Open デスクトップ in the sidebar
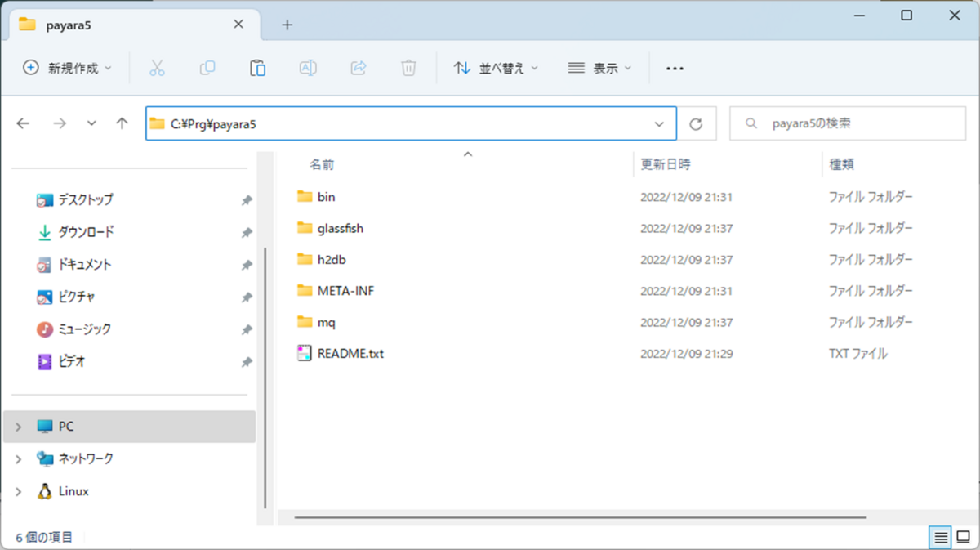The image size is (980, 550). 86,199
